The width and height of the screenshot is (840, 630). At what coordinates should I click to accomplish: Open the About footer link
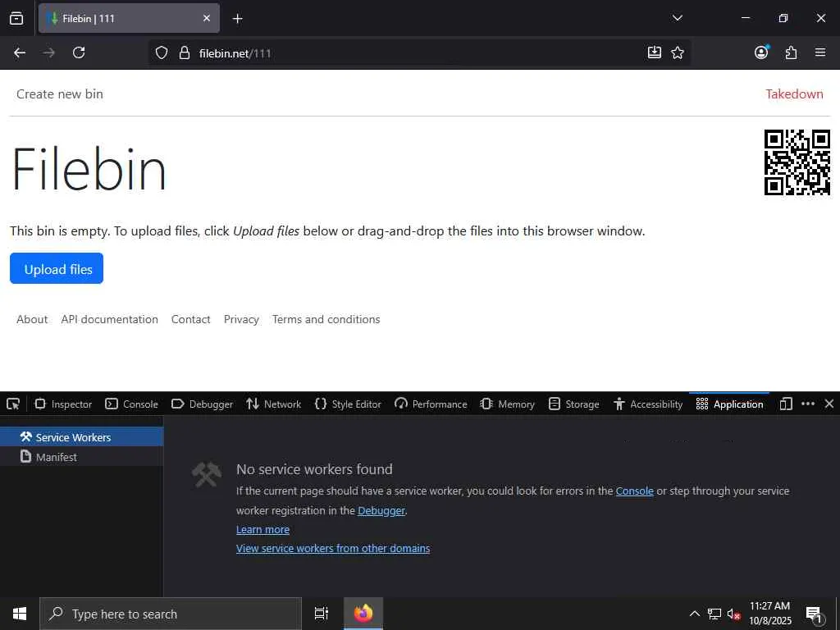[32, 319]
